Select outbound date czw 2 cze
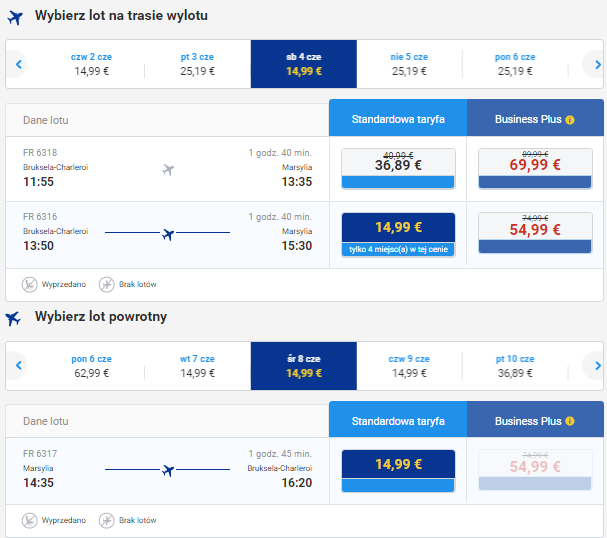 click(91, 64)
